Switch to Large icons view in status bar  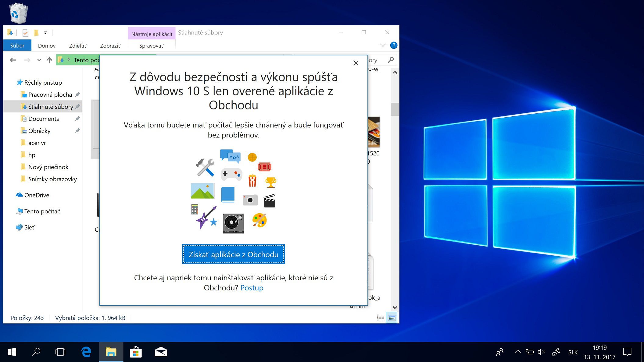392,318
